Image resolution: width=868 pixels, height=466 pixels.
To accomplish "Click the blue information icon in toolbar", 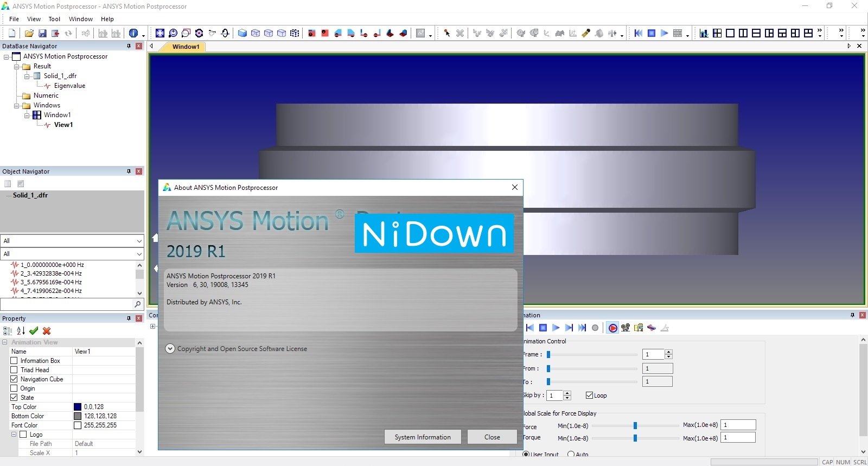I will tap(133, 33).
